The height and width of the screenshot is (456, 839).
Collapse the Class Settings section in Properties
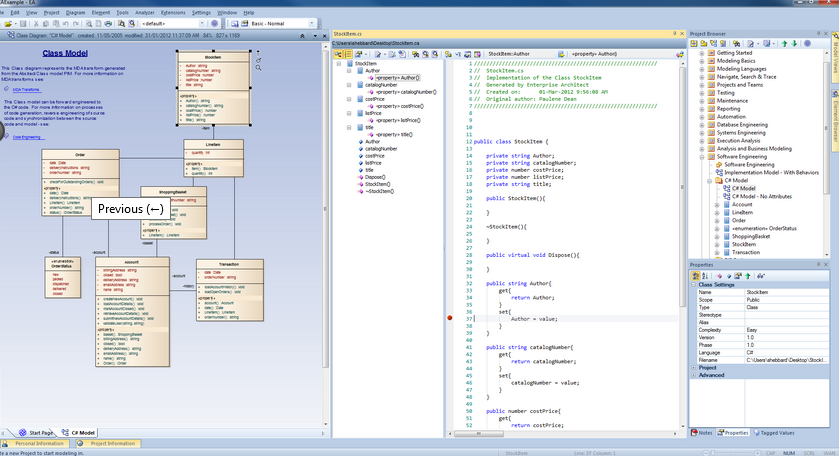coord(694,285)
